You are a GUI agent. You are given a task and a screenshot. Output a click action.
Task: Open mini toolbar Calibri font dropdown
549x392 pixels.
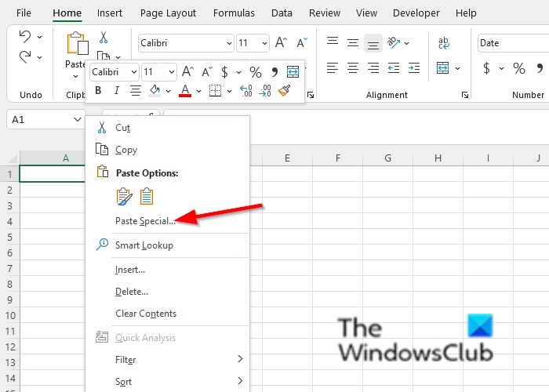click(x=134, y=72)
